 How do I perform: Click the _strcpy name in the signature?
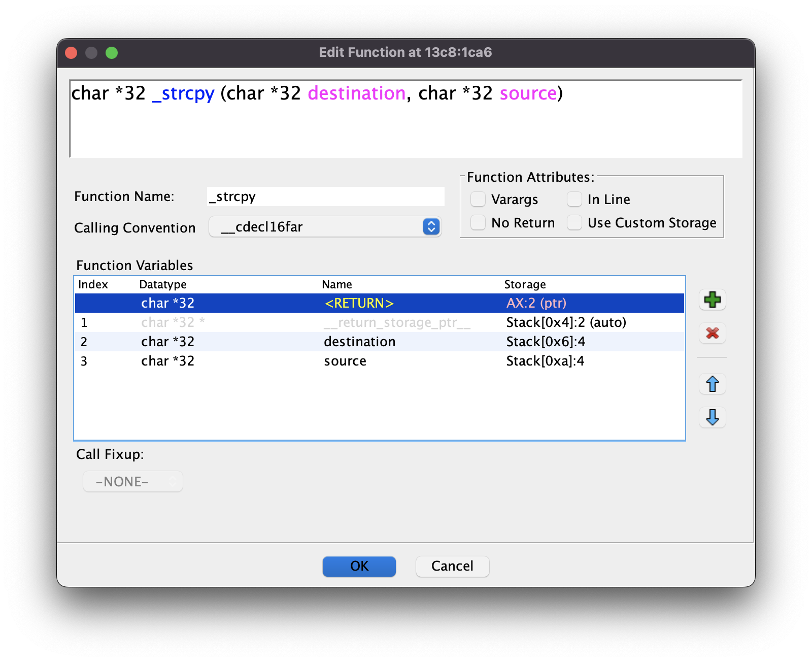(184, 93)
